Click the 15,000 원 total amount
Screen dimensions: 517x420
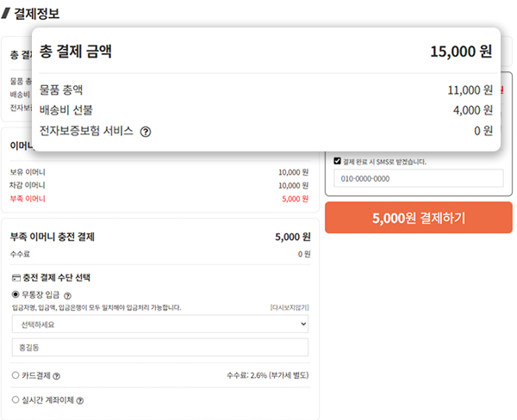461,52
